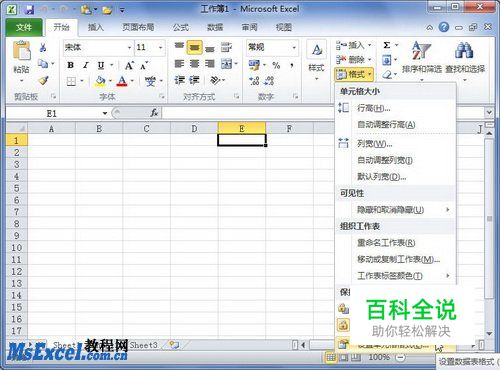Open the font color dropdown arrow
500x370 pixels.
132,81
